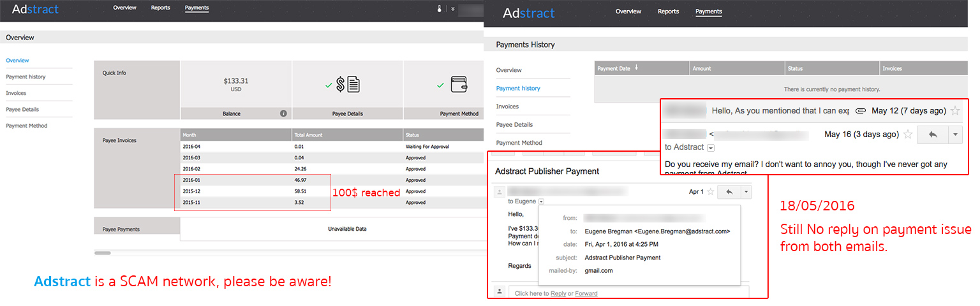Open Invoices in the right window's sidebar

coord(507,106)
